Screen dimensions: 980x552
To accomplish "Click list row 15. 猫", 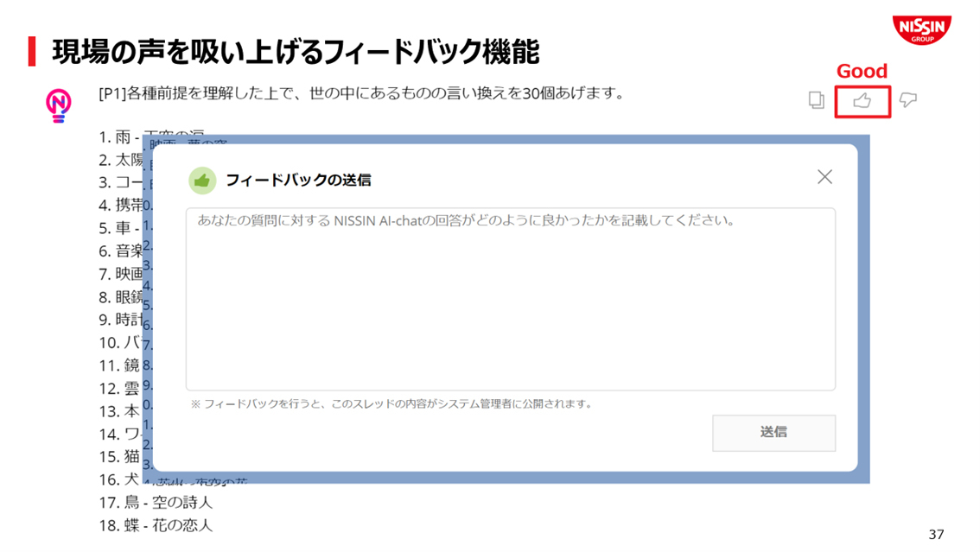I will tap(119, 456).
